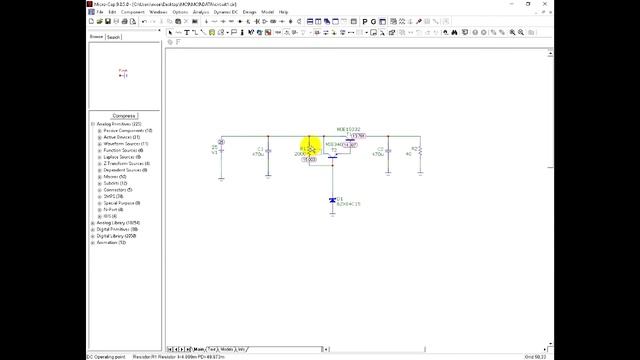Click the eyedropper probe icon
The width and height of the screenshot is (640, 360).
[x=419, y=21]
